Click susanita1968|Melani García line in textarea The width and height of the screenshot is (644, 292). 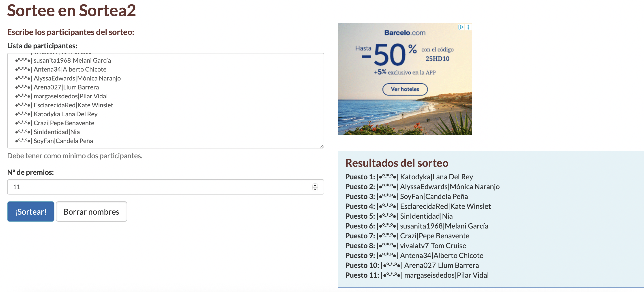(72, 60)
